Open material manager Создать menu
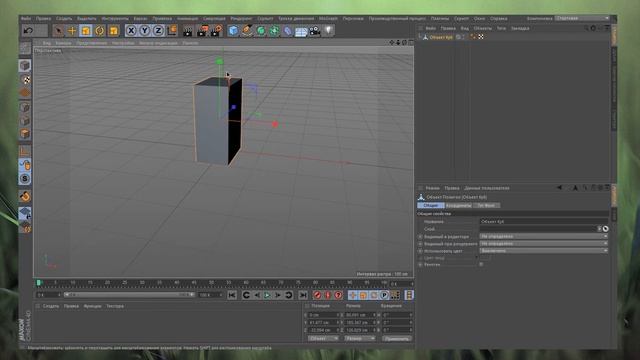Viewport: 640px width, 360px height. click(x=51, y=306)
